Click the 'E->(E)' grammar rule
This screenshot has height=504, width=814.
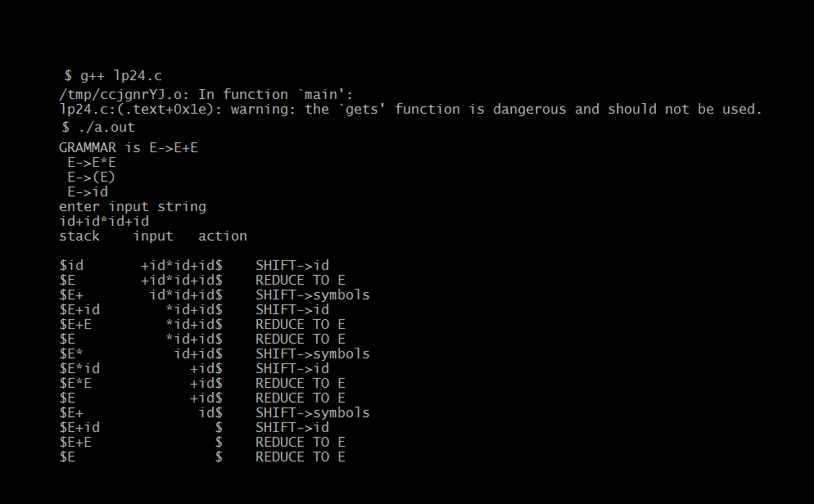pos(91,178)
